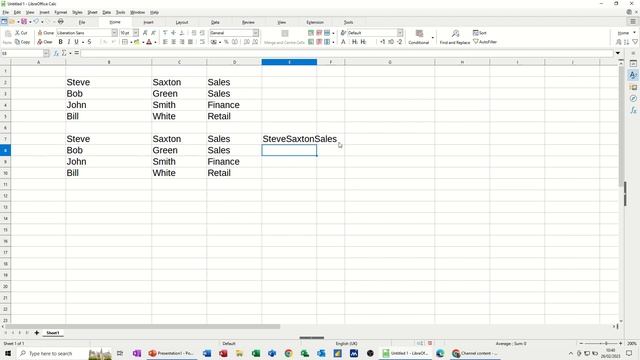The height and width of the screenshot is (360, 640).
Task: Expand the Conditional formatting dropdown arrow
Action: coord(433,38)
